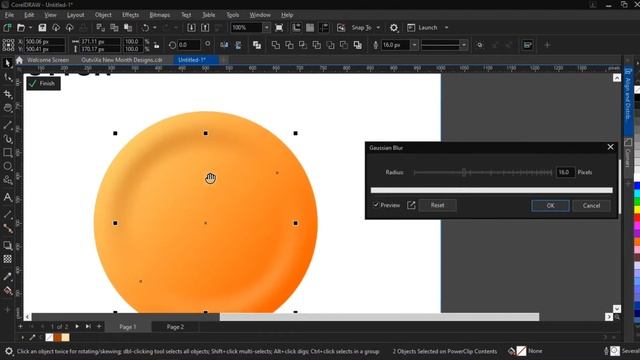Expand the Undo history dropdown arrow
Image resolution: width=640 pixels, height=360 pixels.
(x=154, y=28)
